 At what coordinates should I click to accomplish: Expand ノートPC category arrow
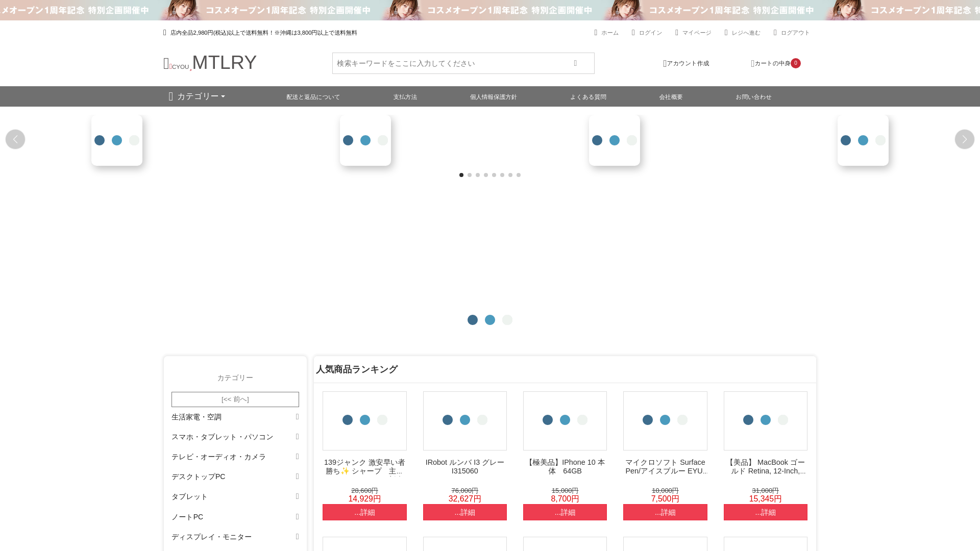tap(297, 517)
